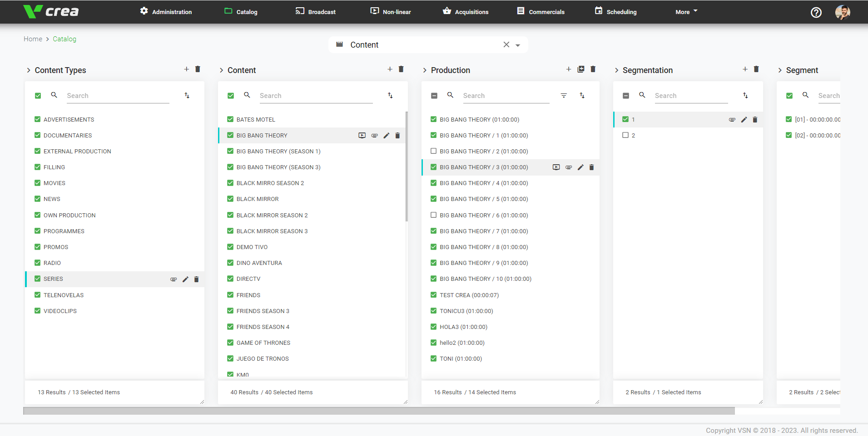Delete segmentation 1 row
Screen dimensions: 868x436
pos(755,120)
